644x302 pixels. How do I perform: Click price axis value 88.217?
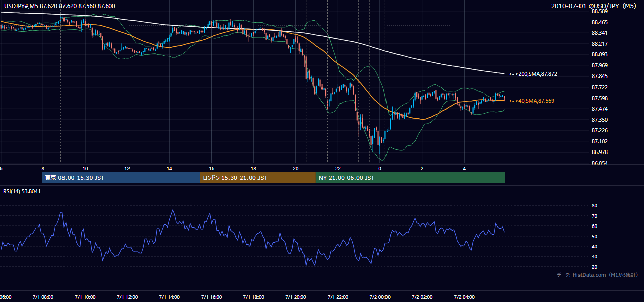(599, 44)
